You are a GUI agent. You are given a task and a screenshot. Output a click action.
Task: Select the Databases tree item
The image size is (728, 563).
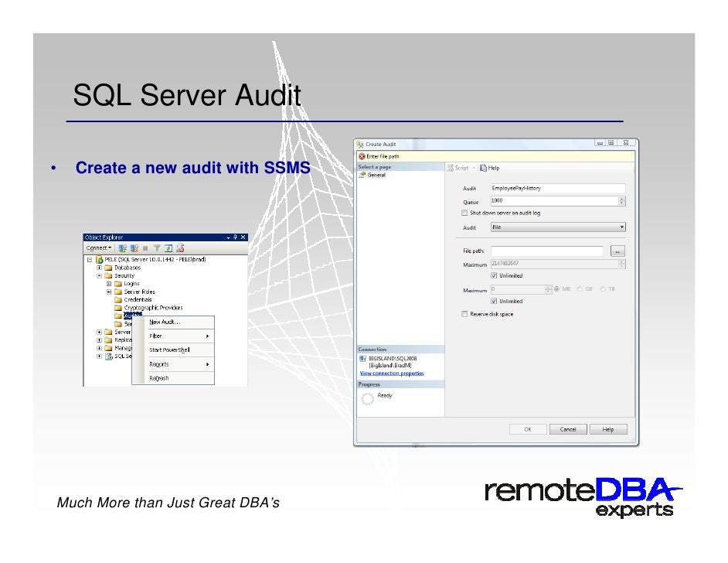(128, 268)
